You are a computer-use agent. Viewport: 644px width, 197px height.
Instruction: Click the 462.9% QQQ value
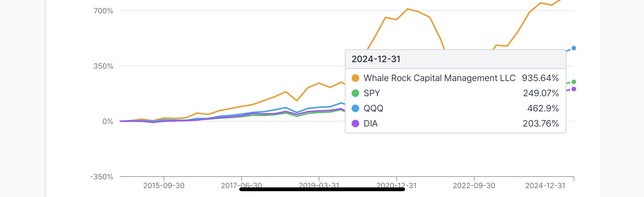[x=543, y=108]
